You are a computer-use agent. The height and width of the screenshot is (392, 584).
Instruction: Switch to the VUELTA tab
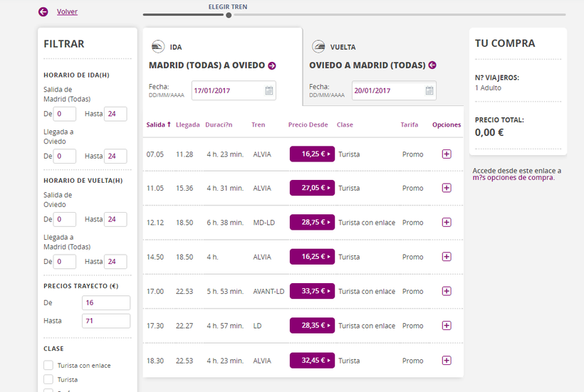tap(342, 47)
